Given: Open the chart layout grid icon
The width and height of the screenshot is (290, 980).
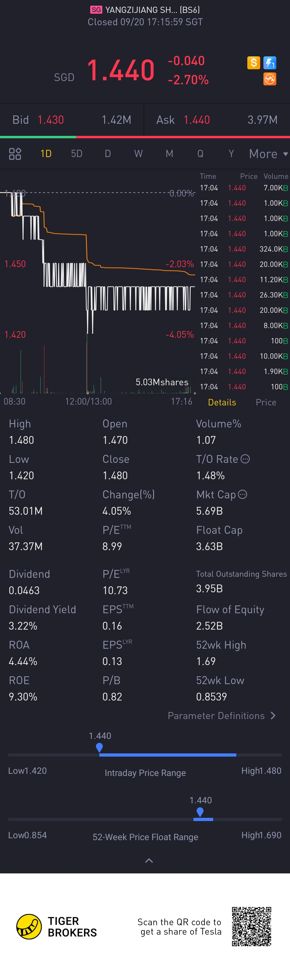Looking at the screenshot, I should coord(15,154).
